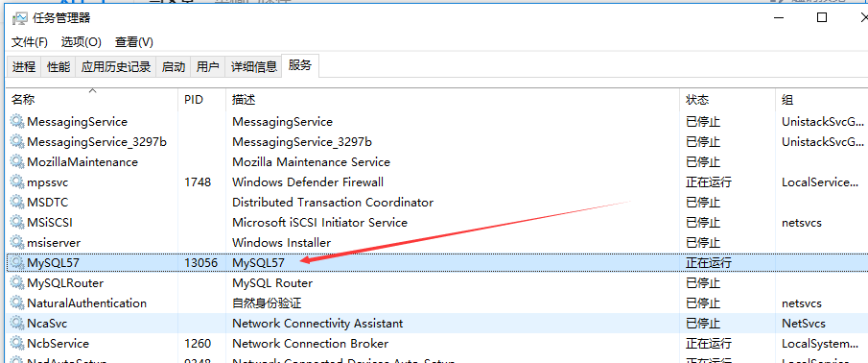868x363 pixels.
Task: Sort by the 状态 column header
Action: click(x=727, y=100)
